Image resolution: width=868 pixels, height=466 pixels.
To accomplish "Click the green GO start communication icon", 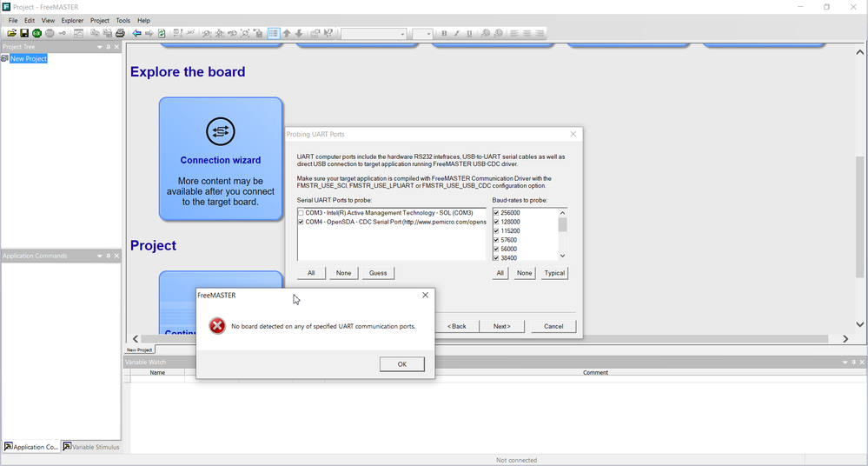I will click(x=37, y=33).
